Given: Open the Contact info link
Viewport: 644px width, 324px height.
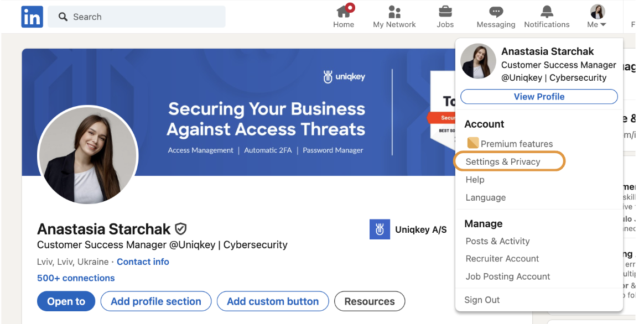Looking at the screenshot, I should tap(143, 262).
